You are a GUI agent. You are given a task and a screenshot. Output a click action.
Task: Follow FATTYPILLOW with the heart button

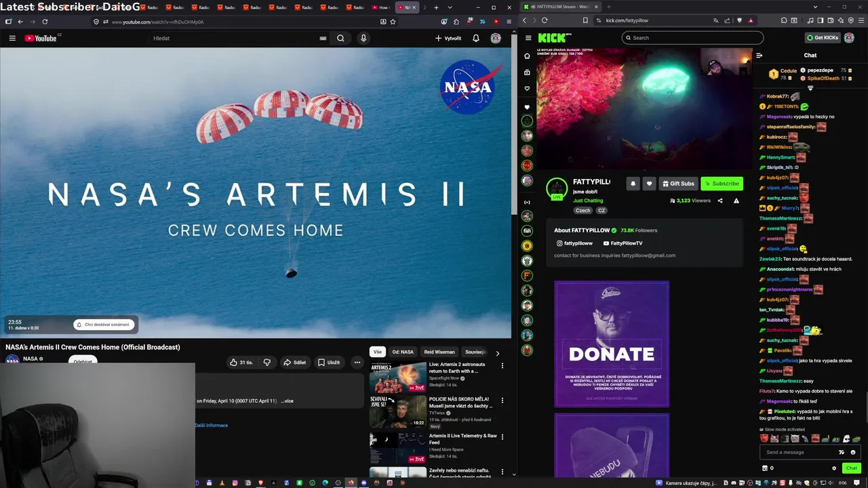pos(649,184)
